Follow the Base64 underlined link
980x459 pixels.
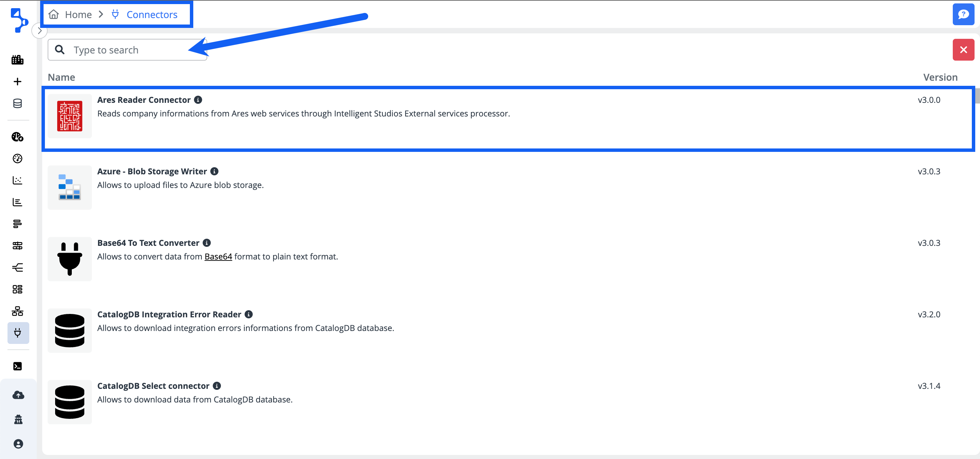pyautogui.click(x=218, y=256)
